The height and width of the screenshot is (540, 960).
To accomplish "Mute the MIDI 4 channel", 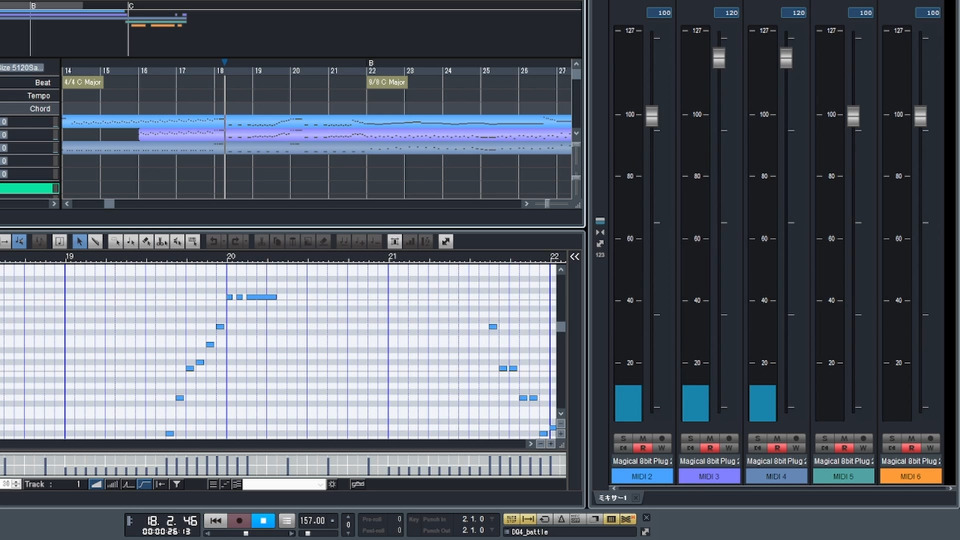I will tap(777, 438).
